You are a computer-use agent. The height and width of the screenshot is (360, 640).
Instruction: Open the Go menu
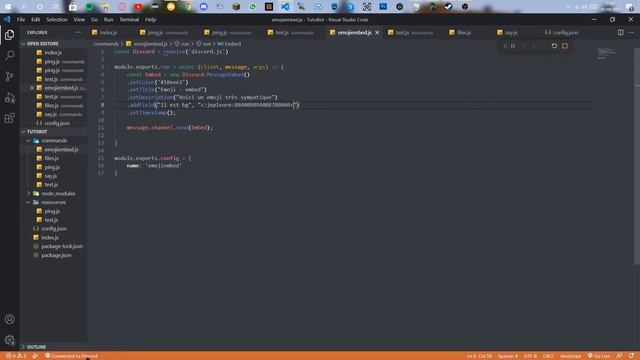pos(94,20)
